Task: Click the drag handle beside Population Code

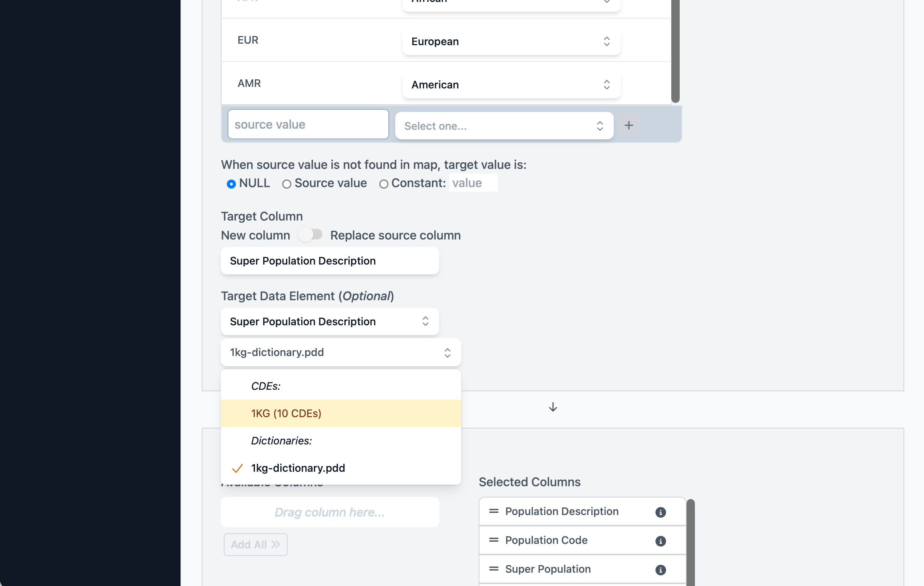Action: tap(493, 540)
